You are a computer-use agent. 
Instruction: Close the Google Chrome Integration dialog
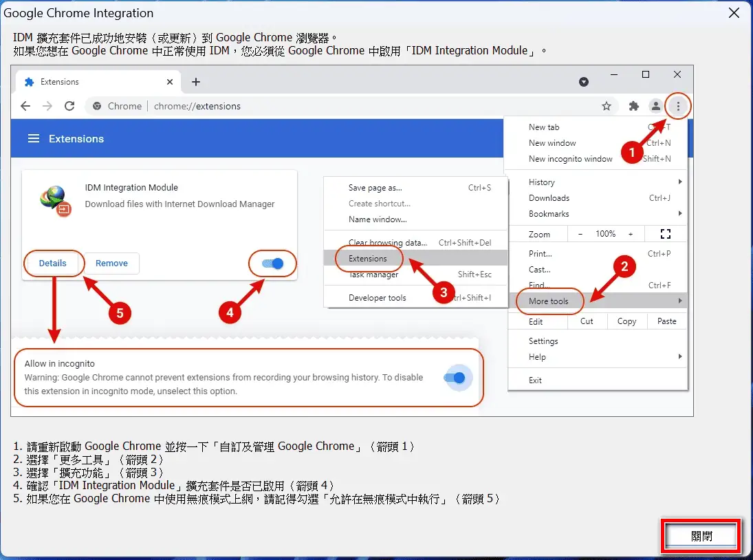point(734,13)
